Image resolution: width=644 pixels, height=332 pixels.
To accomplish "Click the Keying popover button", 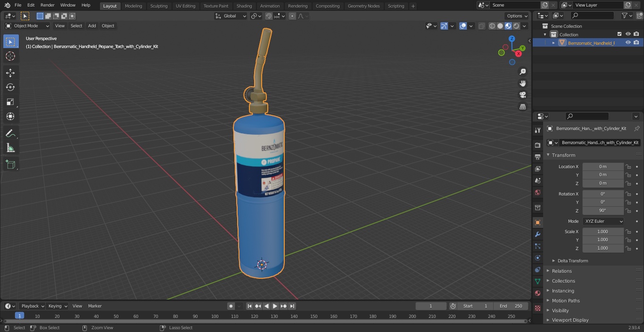I will tap(58, 306).
